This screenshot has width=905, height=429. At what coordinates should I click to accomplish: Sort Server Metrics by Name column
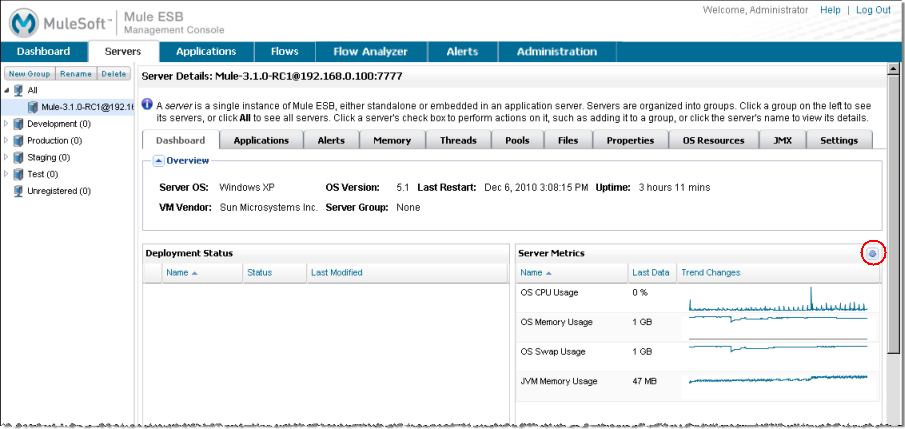pyautogui.click(x=535, y=272)
